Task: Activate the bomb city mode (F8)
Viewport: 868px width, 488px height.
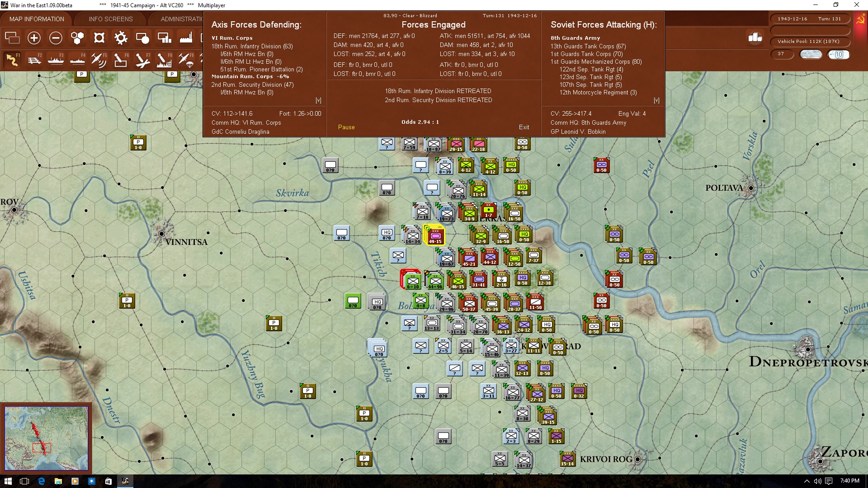Action: 164,60
